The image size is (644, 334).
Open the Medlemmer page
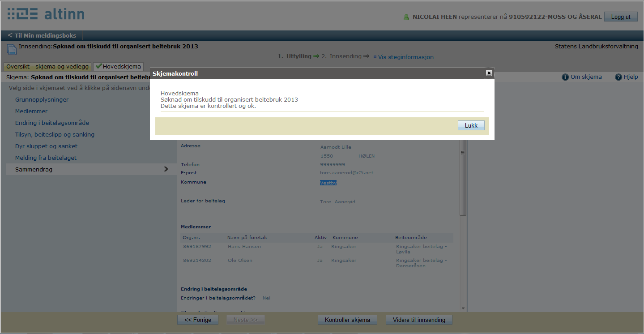point(31,111)
